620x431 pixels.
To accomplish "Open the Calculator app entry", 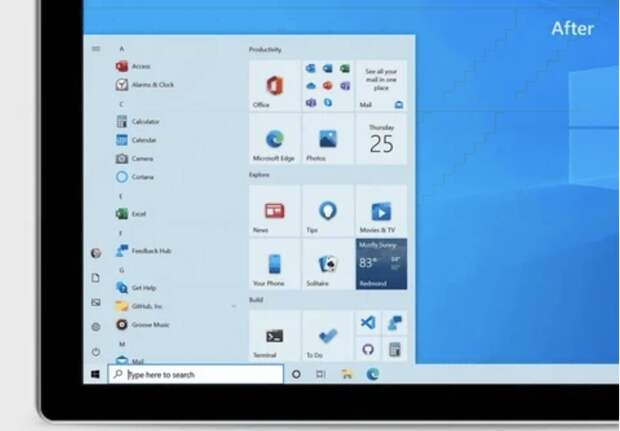I will tap(138, 121).
